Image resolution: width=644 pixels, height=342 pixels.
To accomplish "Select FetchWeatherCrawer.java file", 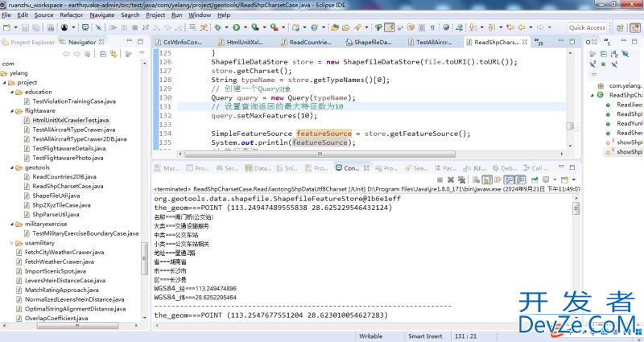I will 59,262.
